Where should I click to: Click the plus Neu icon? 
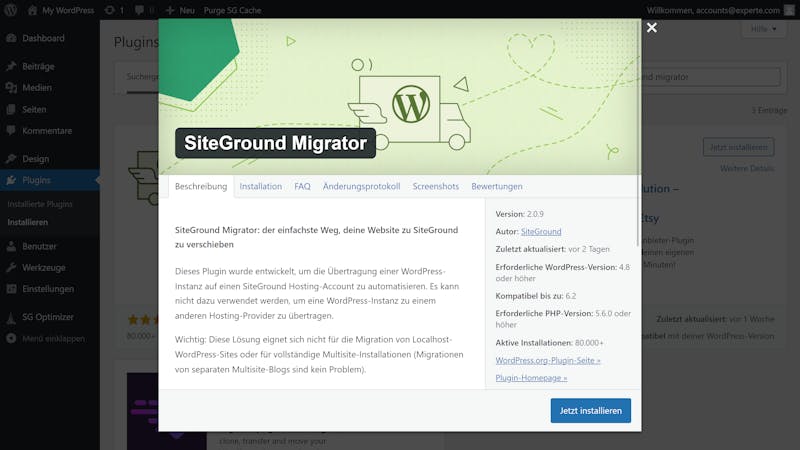coord(170,10)
